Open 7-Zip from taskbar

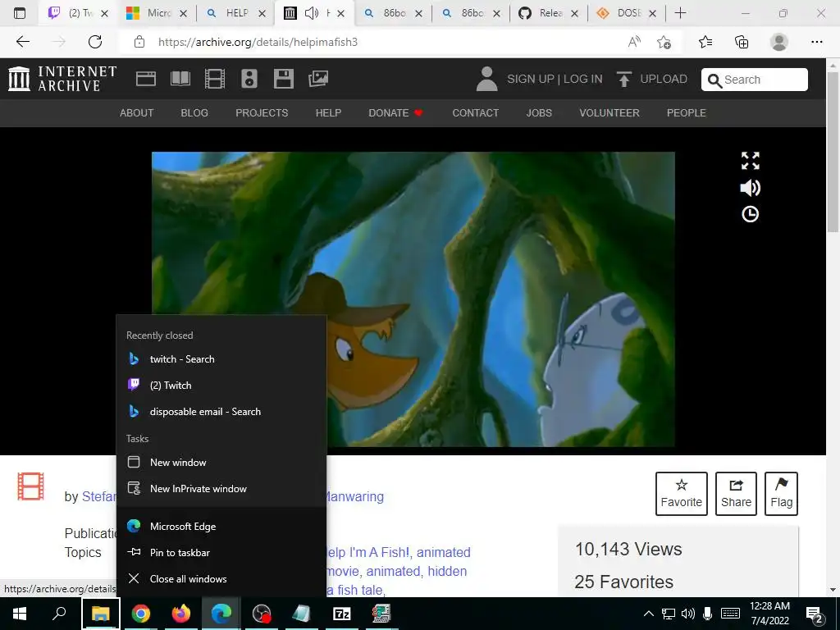[x=341, y=614]
